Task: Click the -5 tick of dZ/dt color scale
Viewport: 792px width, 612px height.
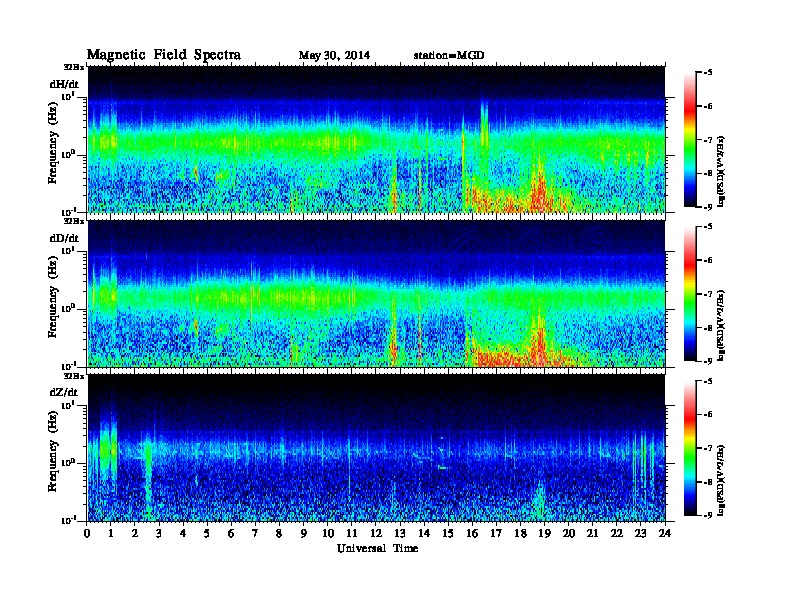Action: click(708, 381)
